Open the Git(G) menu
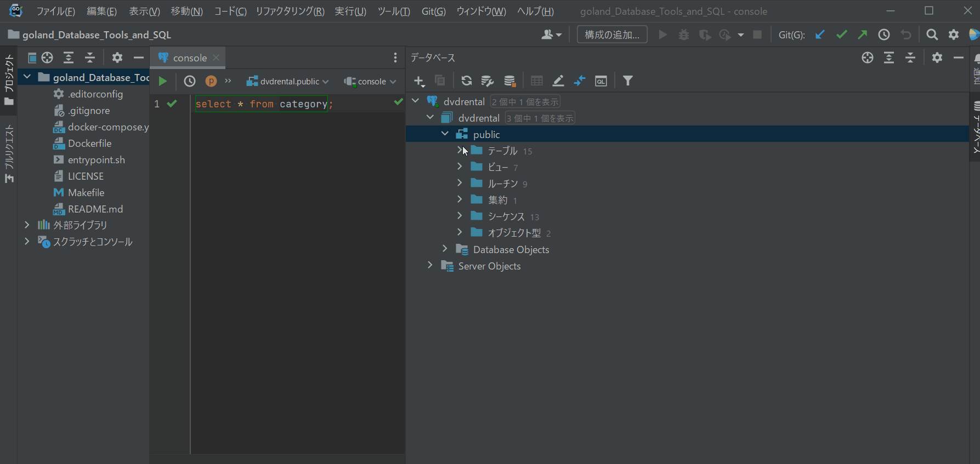Viewport: 980px width, 464px height. [x=433, y=12]
